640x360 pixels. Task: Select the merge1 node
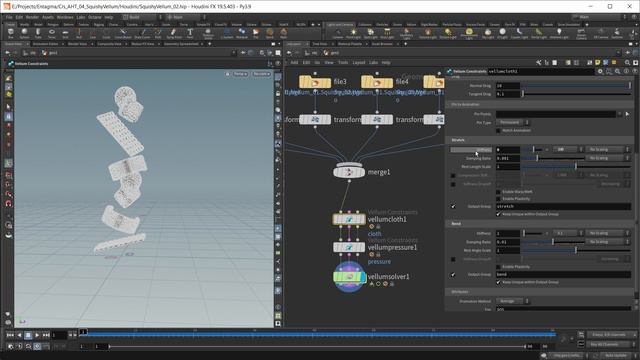(x=349, y=171)
